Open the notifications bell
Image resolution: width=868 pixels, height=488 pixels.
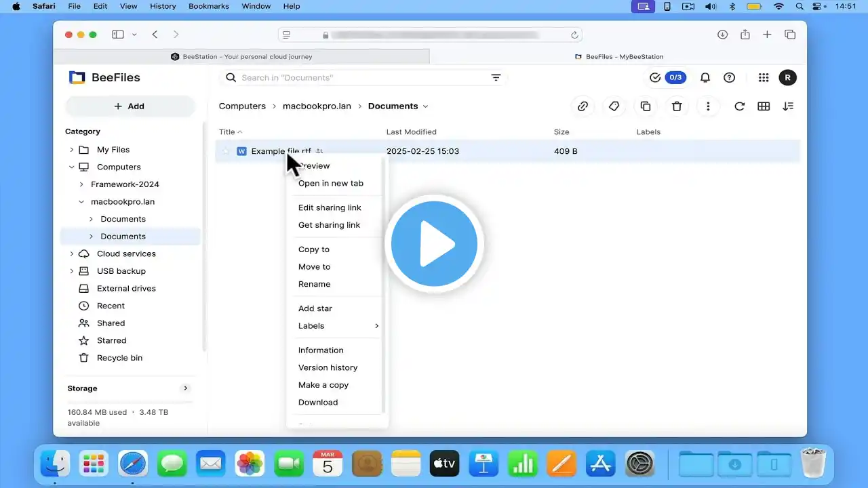click(705, 78)
